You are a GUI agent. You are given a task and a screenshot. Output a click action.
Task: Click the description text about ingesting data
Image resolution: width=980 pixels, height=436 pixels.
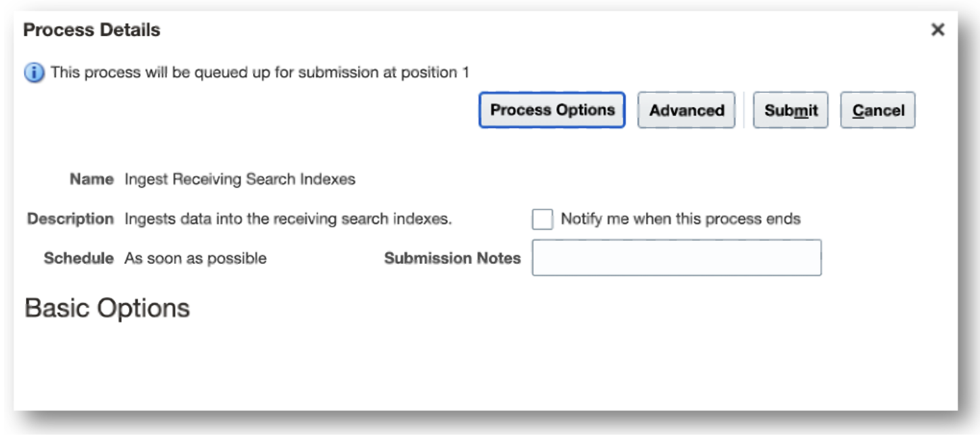point(288,219)
